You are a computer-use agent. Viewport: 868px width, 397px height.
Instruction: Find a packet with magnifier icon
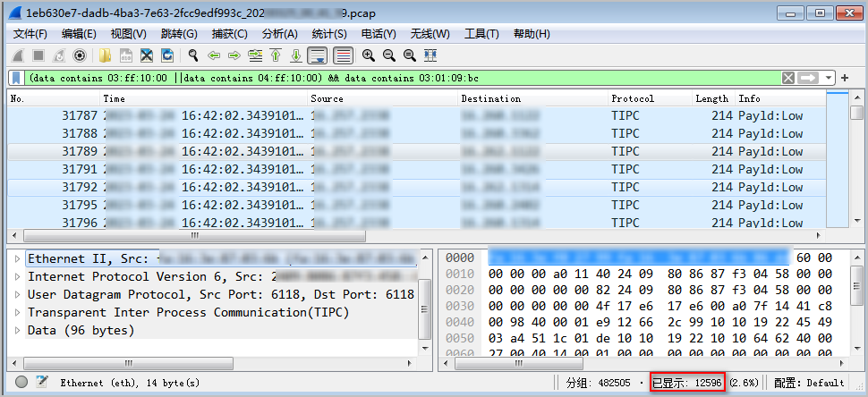192,55
